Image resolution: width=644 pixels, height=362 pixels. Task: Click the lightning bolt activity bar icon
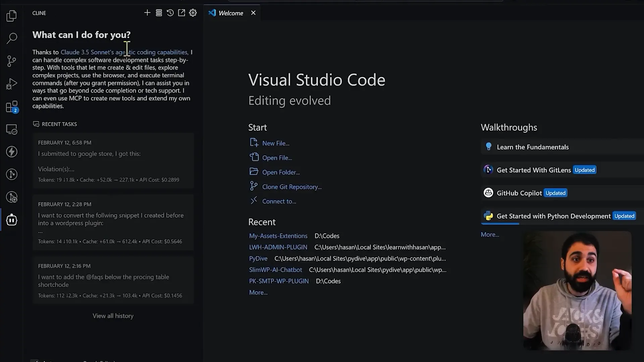(x=11, y=152)
